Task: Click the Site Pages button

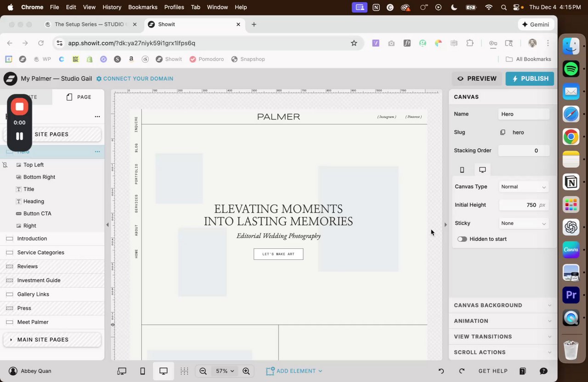Action: point(52,134)
